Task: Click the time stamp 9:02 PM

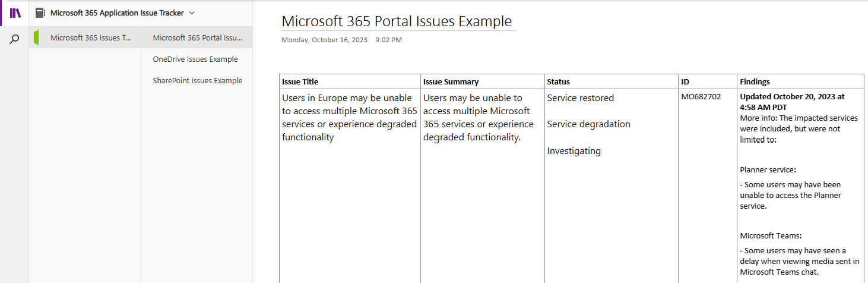Action: [389, 40]
